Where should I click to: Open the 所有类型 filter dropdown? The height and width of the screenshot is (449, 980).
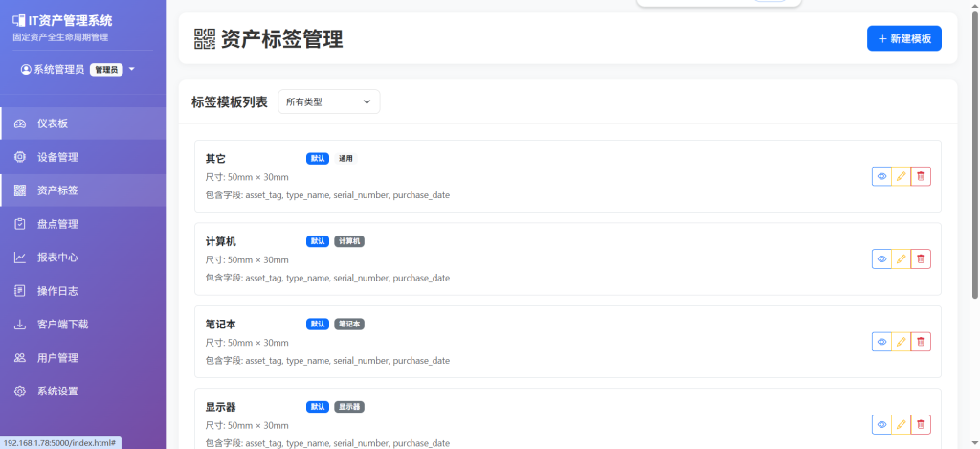tap(329, 101)
